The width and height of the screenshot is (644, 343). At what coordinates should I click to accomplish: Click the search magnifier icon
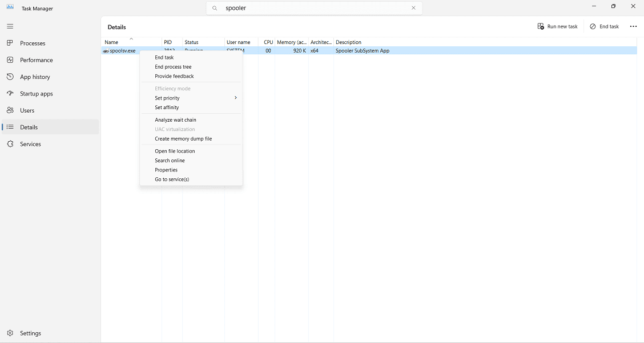[214, 8]
